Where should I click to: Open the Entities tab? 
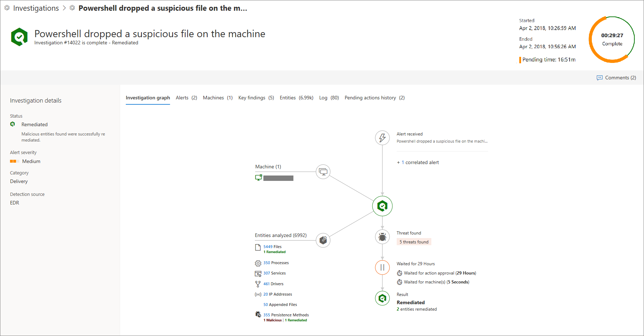pyautogui.click(x=296, y=98)
